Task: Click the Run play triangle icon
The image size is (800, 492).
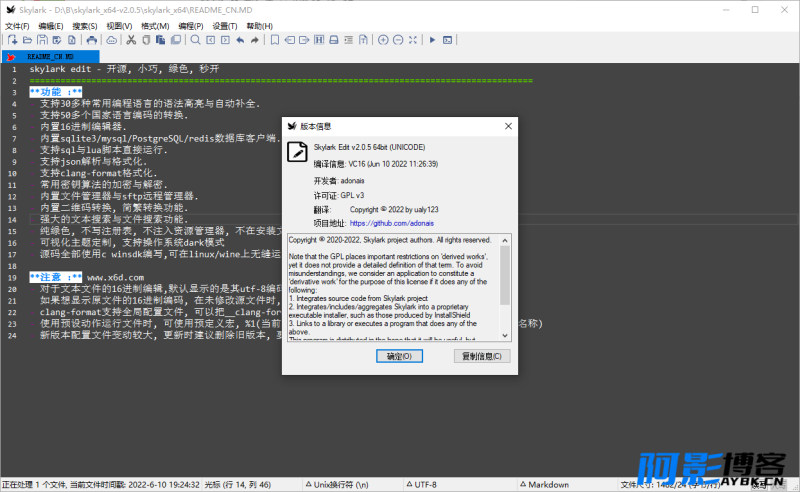Action: pos(432,40)
